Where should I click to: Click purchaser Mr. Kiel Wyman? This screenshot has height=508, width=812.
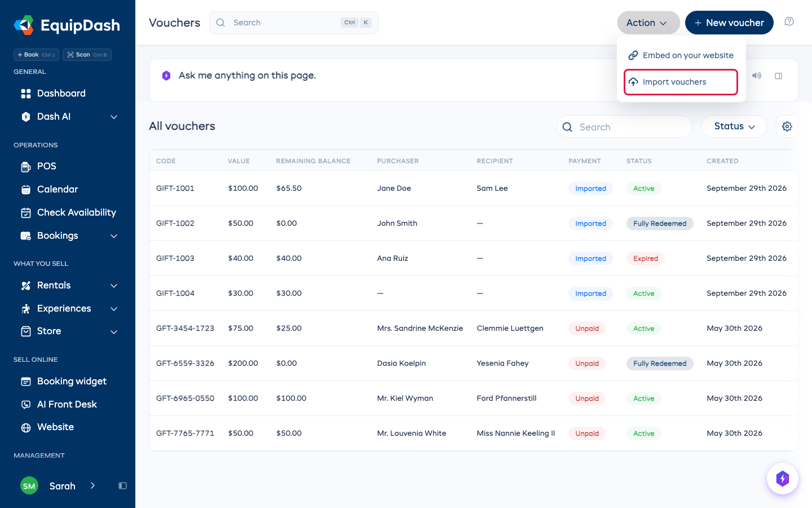(405, 398)
